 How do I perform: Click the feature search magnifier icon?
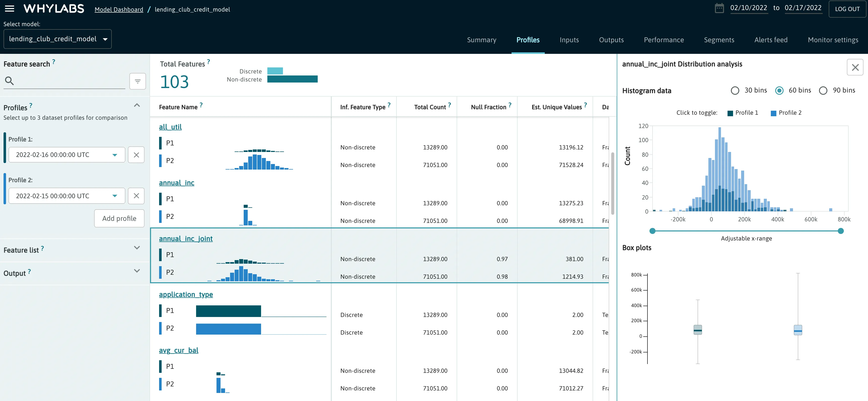pyautogui.click(x=9, y=81)
